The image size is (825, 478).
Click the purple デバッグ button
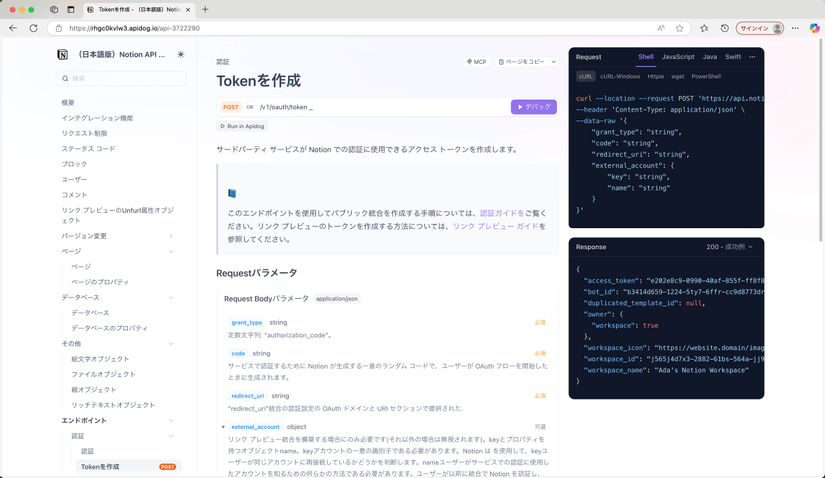[534, 107]
